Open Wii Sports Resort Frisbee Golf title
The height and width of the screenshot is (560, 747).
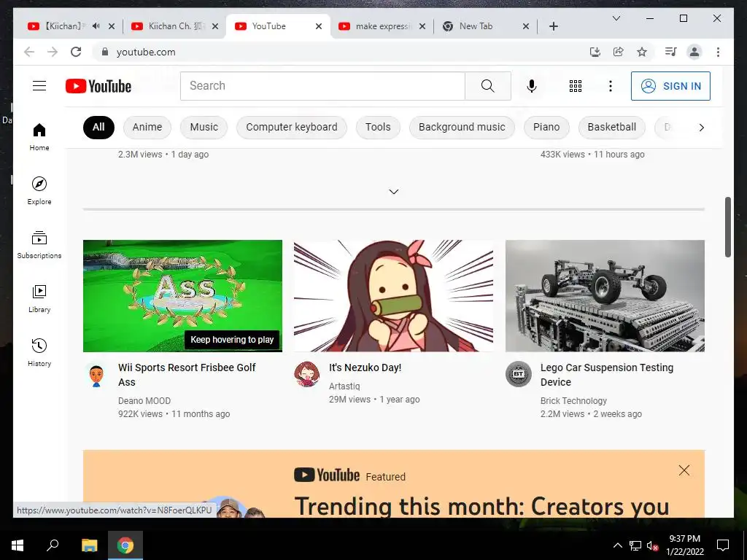pyautogui.click(x=187, y=375)
